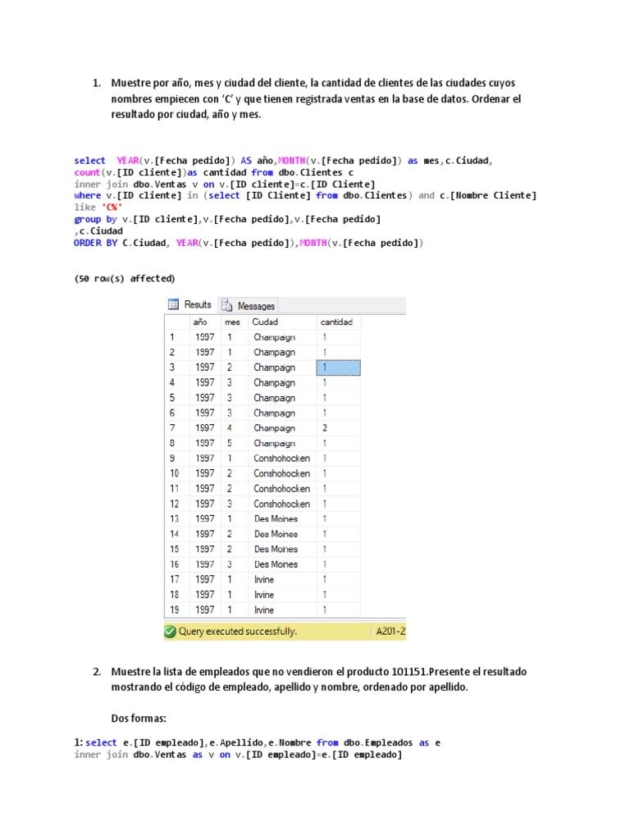Select the cantidad column header

[337, 322]
